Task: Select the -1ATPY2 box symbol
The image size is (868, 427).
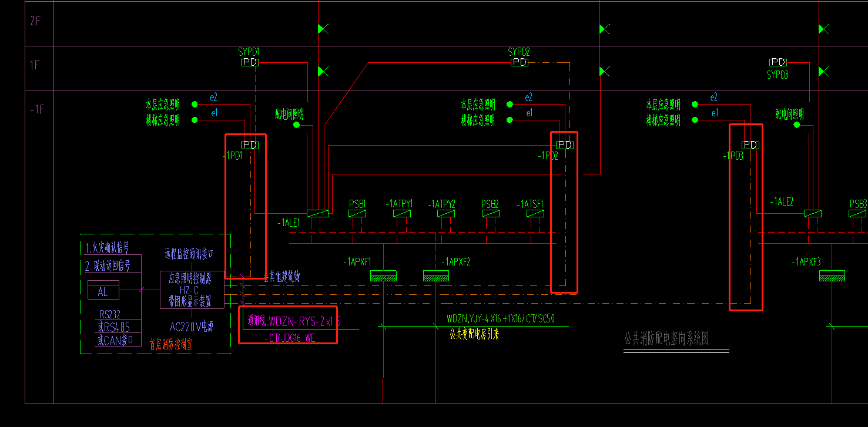Action: (x=446, y=214)
